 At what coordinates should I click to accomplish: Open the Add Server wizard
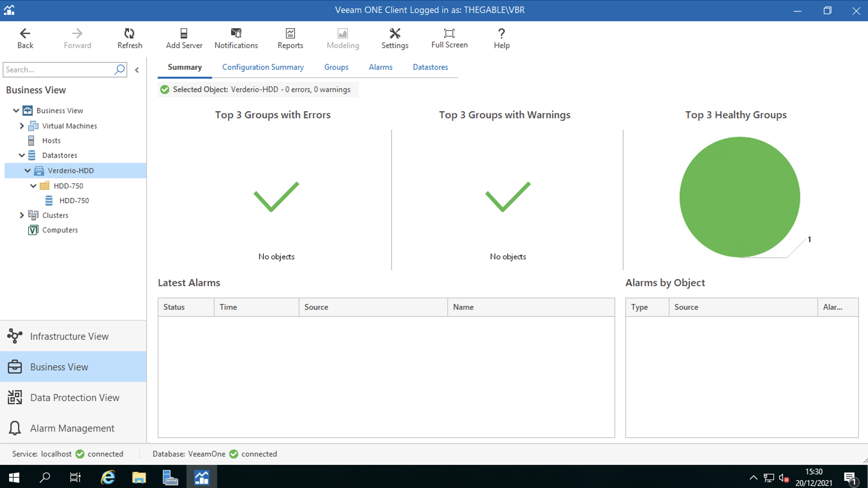click(184, 38)
